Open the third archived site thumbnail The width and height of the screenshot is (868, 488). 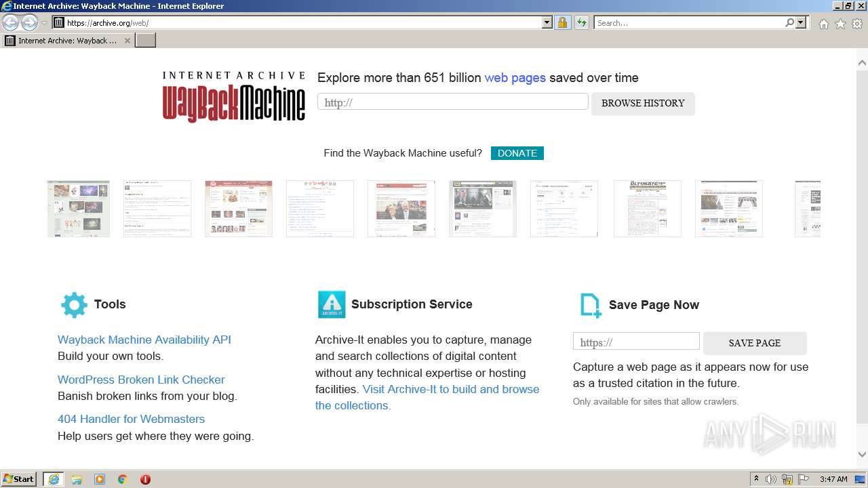pyautogui.click(x=239, y=209)
